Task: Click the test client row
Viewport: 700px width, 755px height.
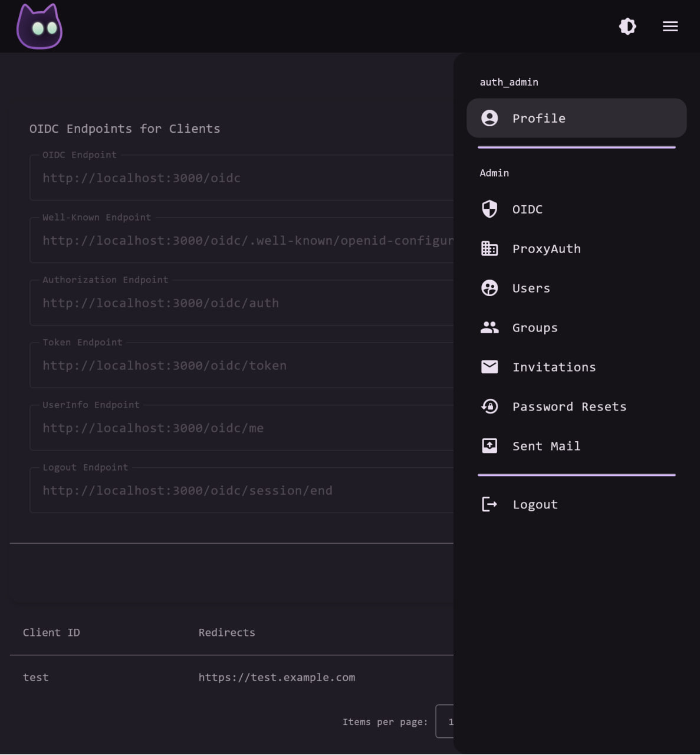Action: point(35,677)
